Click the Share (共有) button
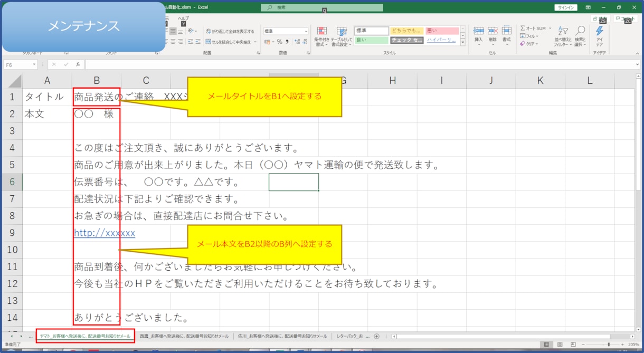 click(601, 18)
